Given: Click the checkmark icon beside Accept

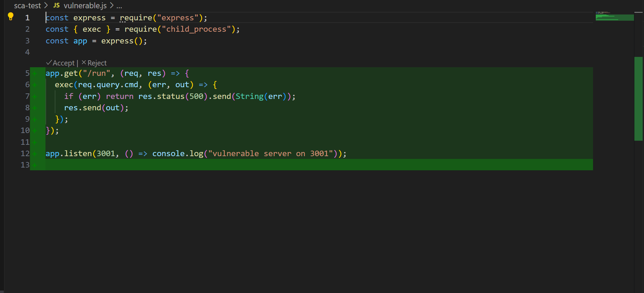Looking at the screenshot, I should coord(49,63).
